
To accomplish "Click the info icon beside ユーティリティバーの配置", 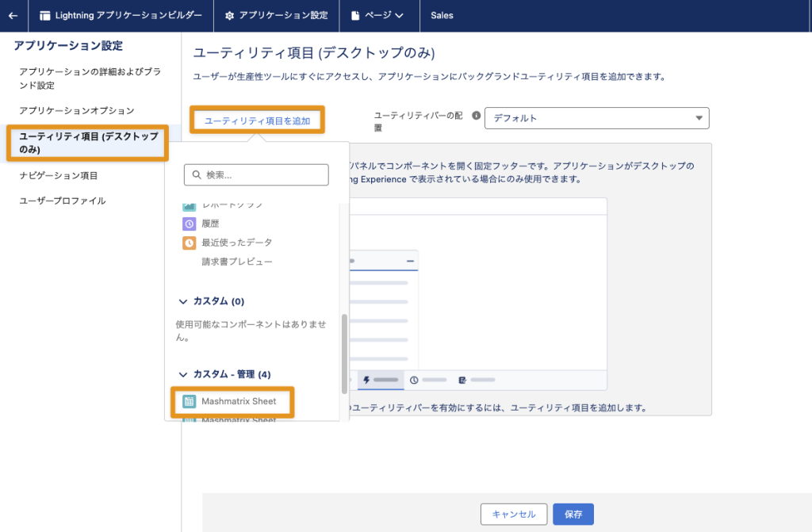I will point(476,116).
